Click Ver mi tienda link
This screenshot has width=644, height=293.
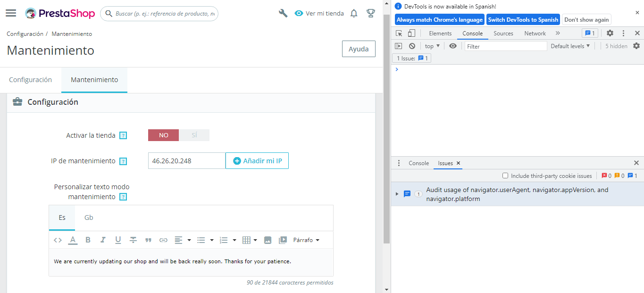coord(319,13)
